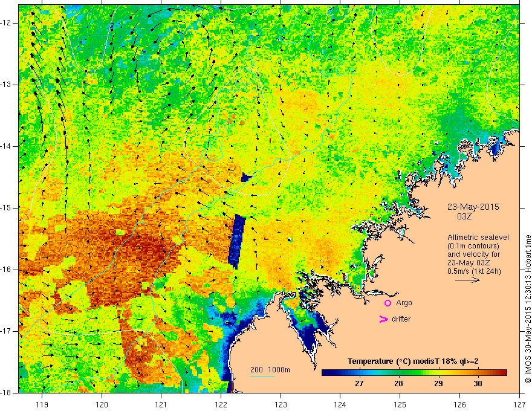Screen dimensions: 532x411
Task: Click the longitude axis label 121
Action: 161,404
